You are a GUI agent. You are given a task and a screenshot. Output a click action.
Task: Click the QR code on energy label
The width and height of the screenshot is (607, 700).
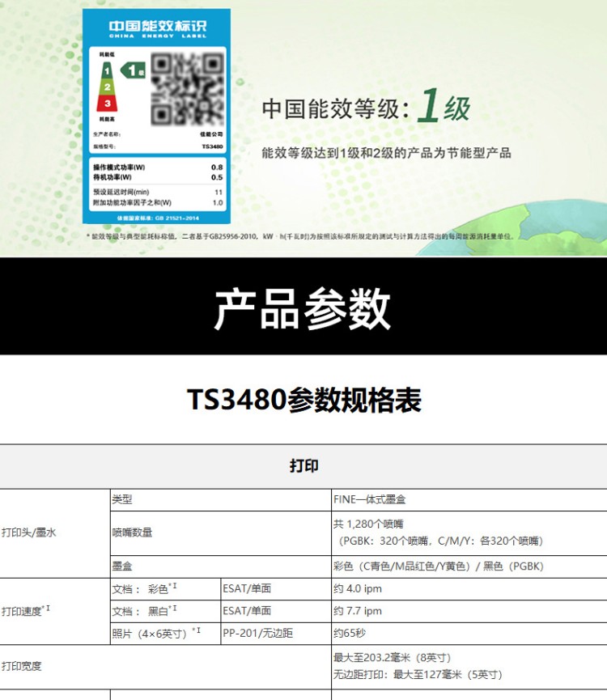[x=187, y=89]
